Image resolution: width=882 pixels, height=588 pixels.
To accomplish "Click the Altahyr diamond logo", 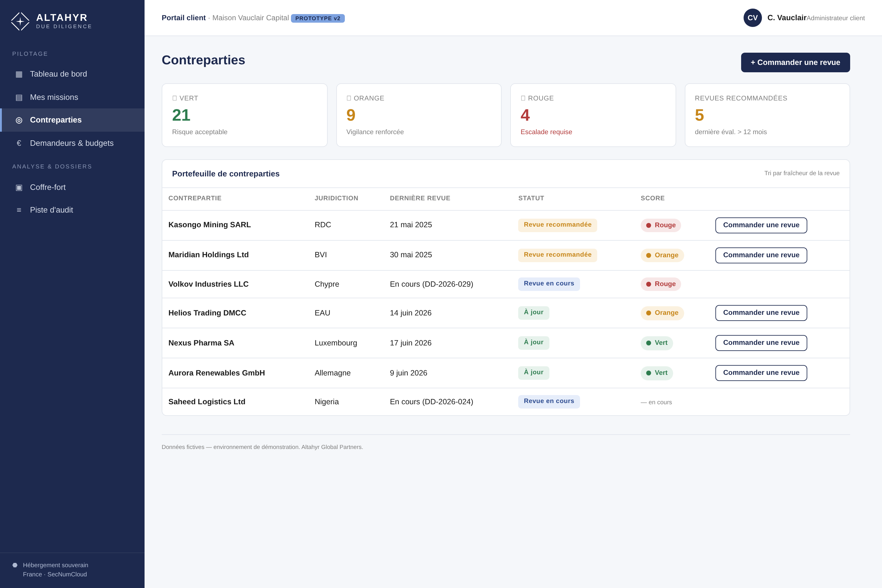I will coord(20,21).
